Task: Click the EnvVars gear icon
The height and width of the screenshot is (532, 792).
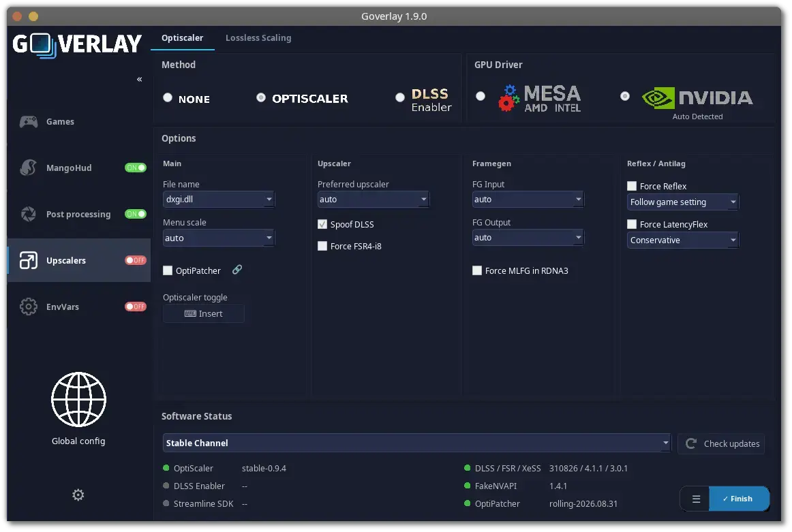Action: (29, 307)
